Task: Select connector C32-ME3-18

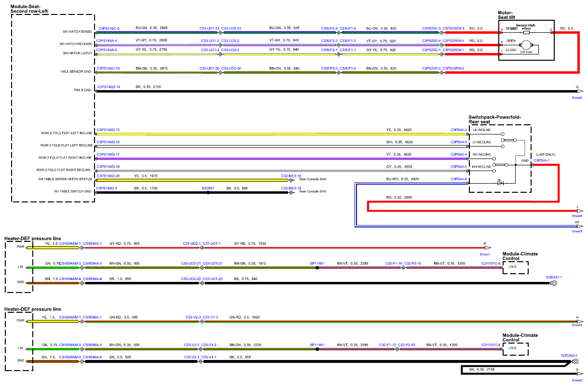Action: pyautogui.click(x=291, y=188)
